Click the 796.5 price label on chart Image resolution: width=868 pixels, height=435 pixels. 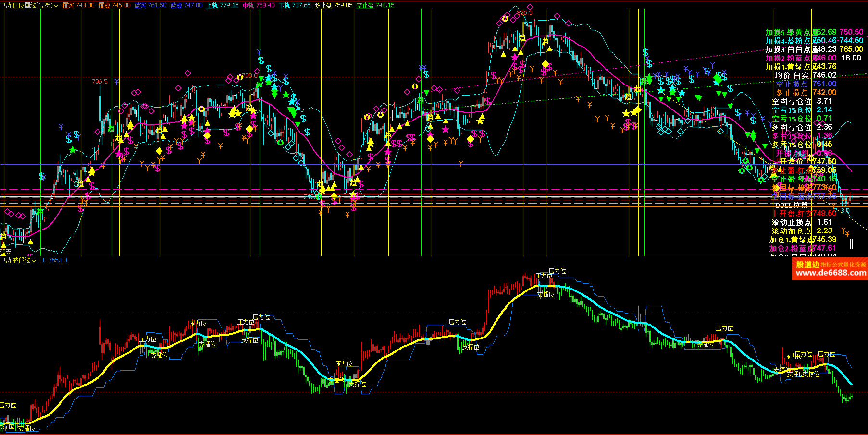pyautogui.click(x=99, y=82)
